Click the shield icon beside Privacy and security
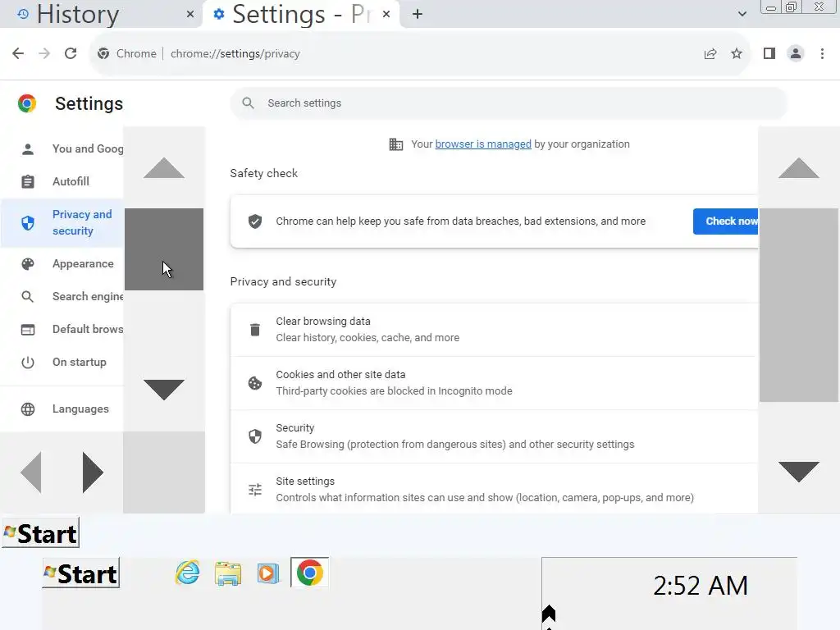The width and height of the screenshot is (840, 630). (28, 222)
